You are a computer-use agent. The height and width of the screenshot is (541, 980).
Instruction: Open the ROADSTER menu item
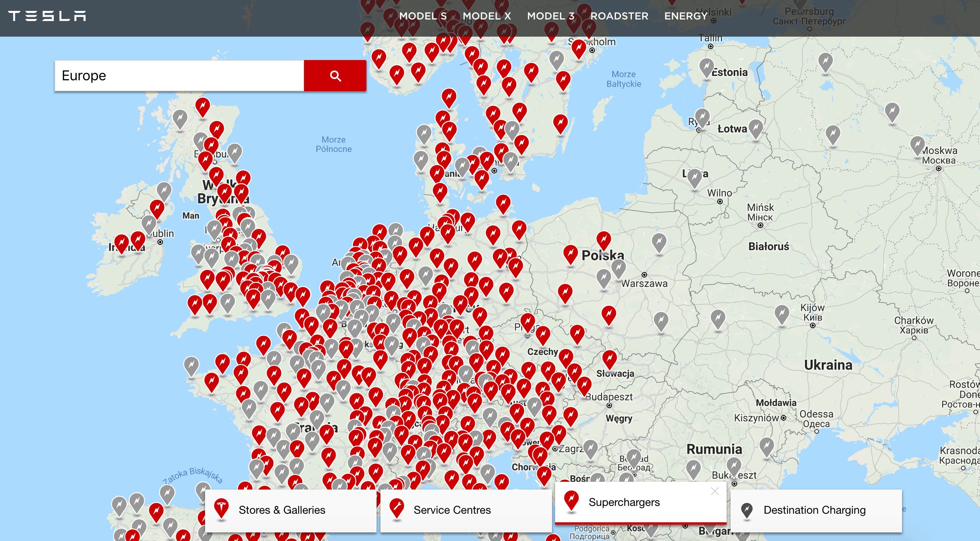tap(620, 16)
